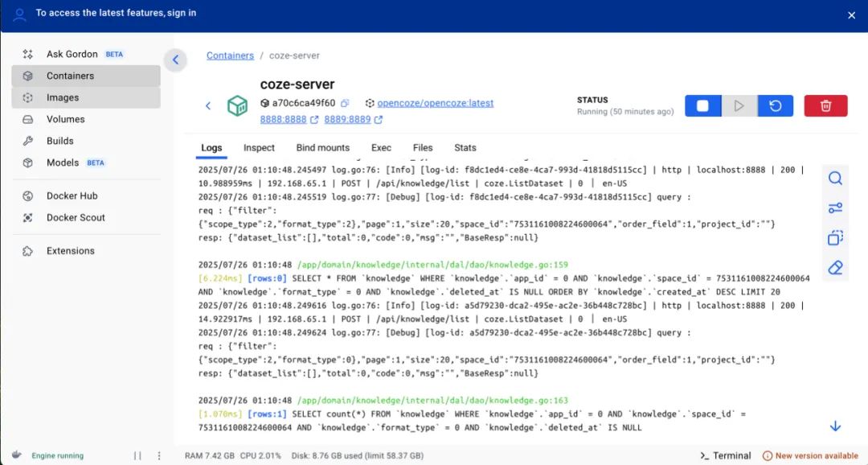Click the [rows:0] log marker

267,278
